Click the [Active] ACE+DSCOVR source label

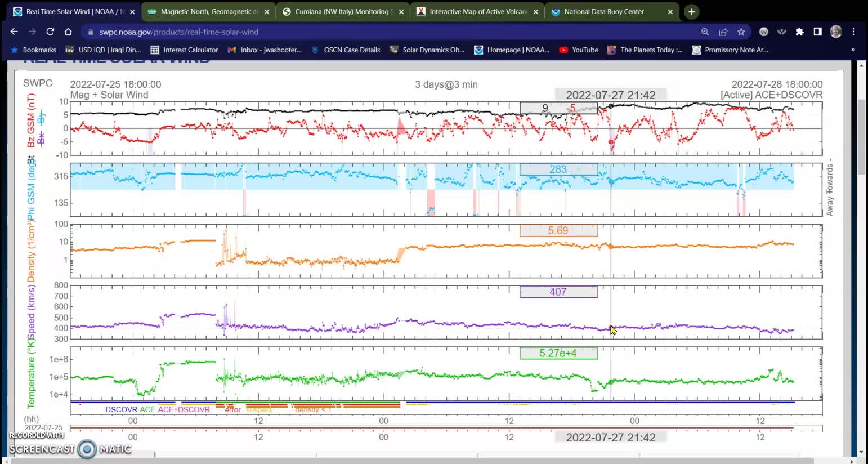(x=772, y=95)
